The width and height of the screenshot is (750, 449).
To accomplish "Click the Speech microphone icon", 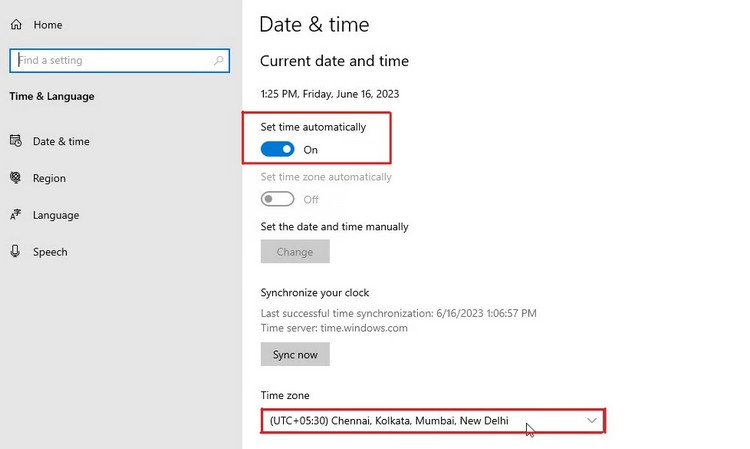I will [x=16, y=252].
